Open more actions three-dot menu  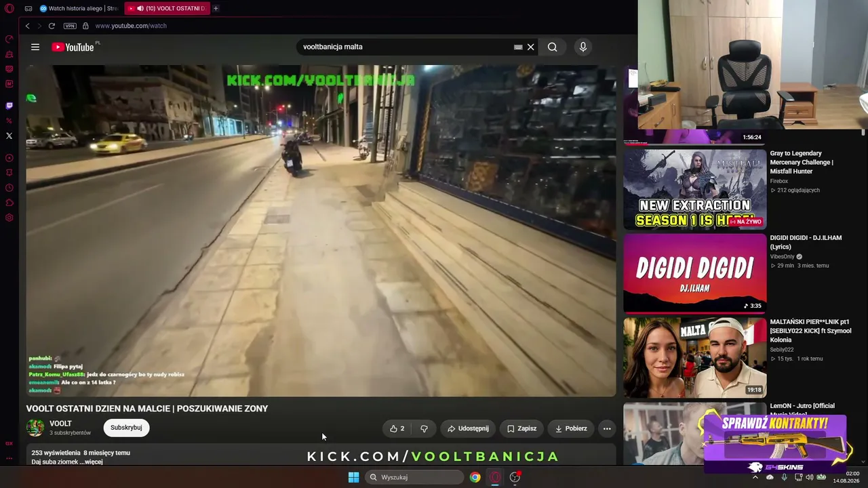607,428
